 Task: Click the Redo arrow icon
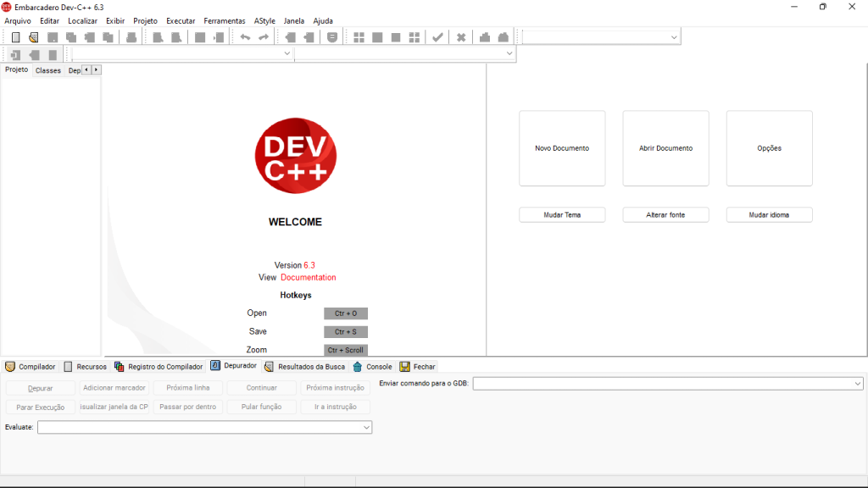click(263, 36)
